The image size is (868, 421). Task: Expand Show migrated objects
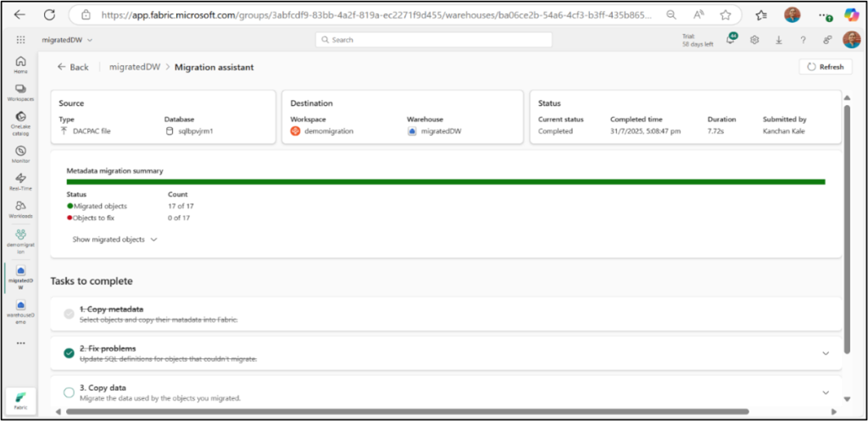pyautogui.click(x=114, y=240)
